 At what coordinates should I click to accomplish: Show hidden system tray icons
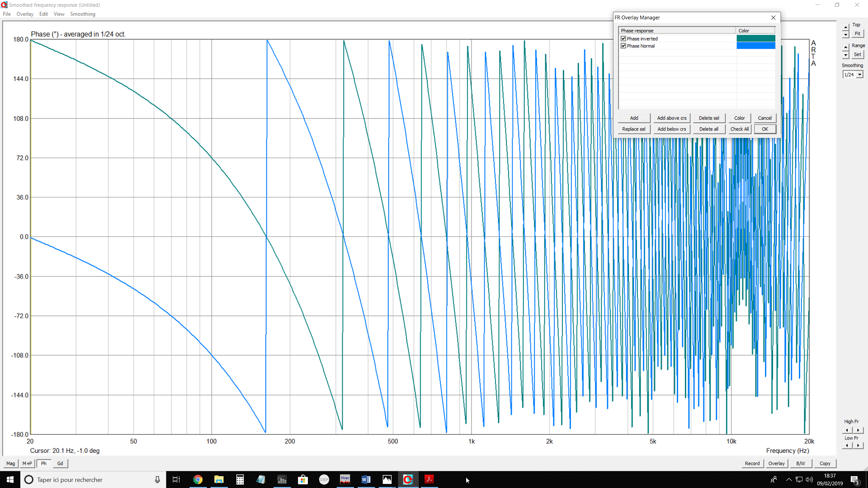pos(789,479)
